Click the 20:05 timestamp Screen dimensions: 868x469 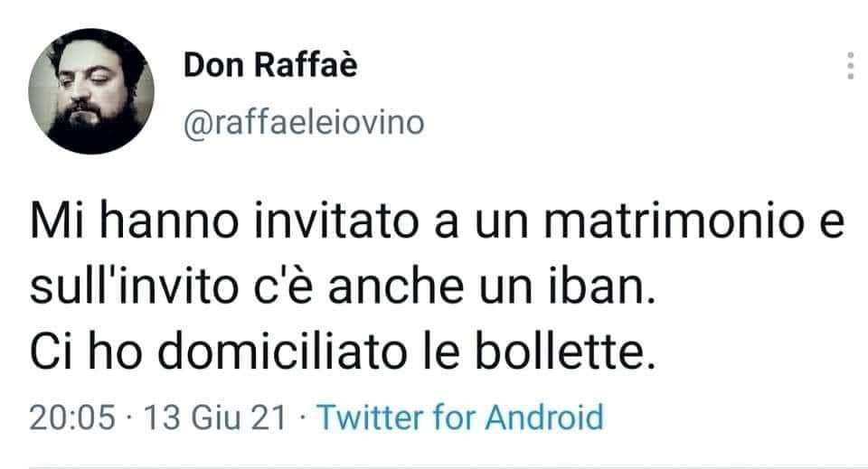72,417
